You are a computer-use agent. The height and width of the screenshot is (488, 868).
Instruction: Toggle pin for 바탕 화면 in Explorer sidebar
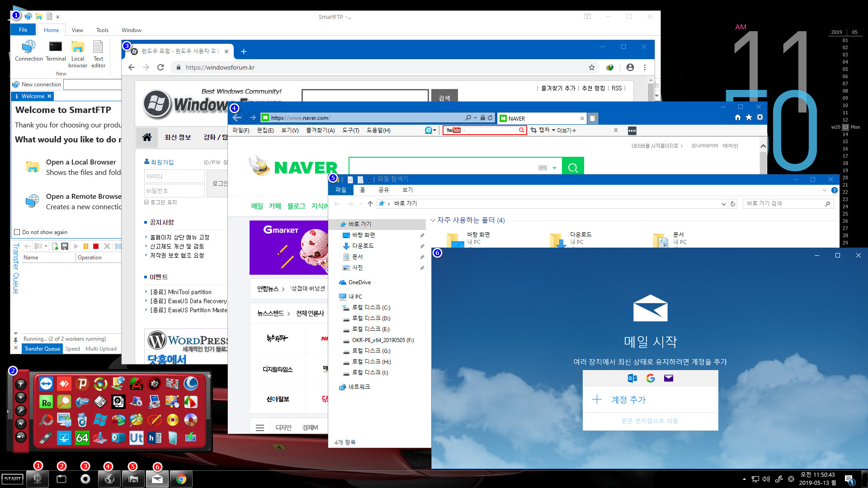(x=422, y=235)
